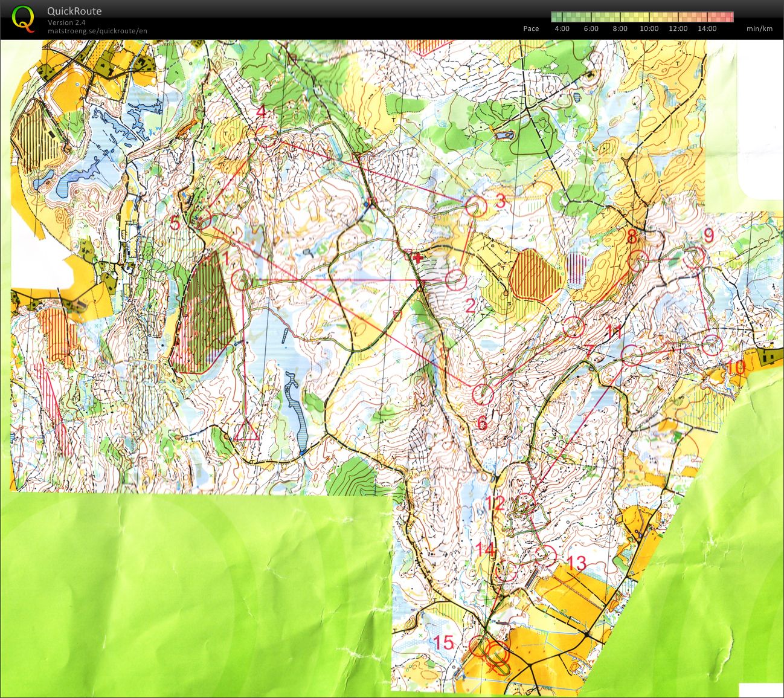
Task: Select the 10:00 pace label
Action: pyautogui.click(x=649, y=28)
